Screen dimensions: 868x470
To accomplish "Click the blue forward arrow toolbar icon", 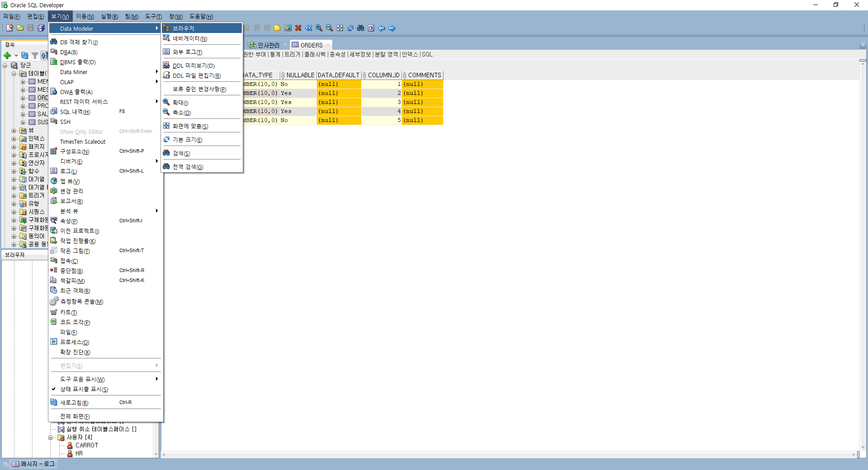I will [392, 28].
